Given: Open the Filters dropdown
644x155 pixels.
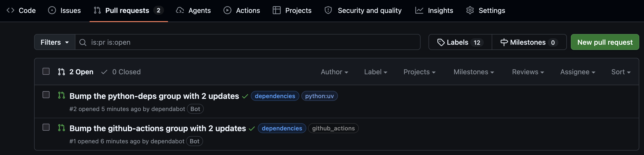Looking at the screenshot, I should 55,42.
